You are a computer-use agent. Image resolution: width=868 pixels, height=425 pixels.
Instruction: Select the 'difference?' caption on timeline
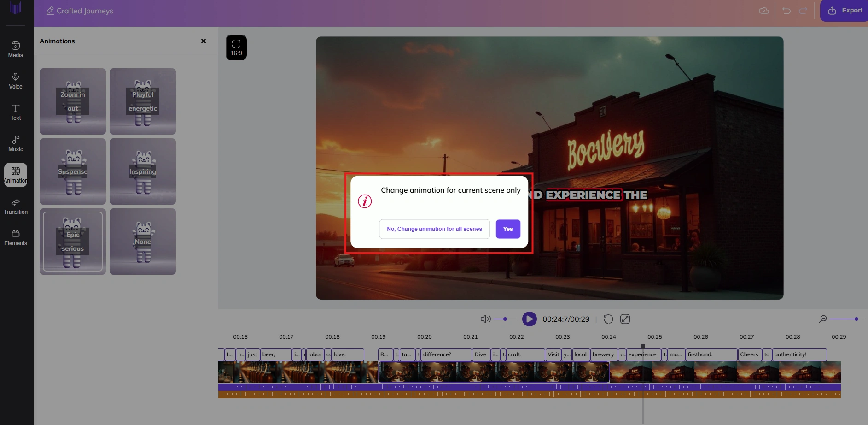tap(446, 354)
